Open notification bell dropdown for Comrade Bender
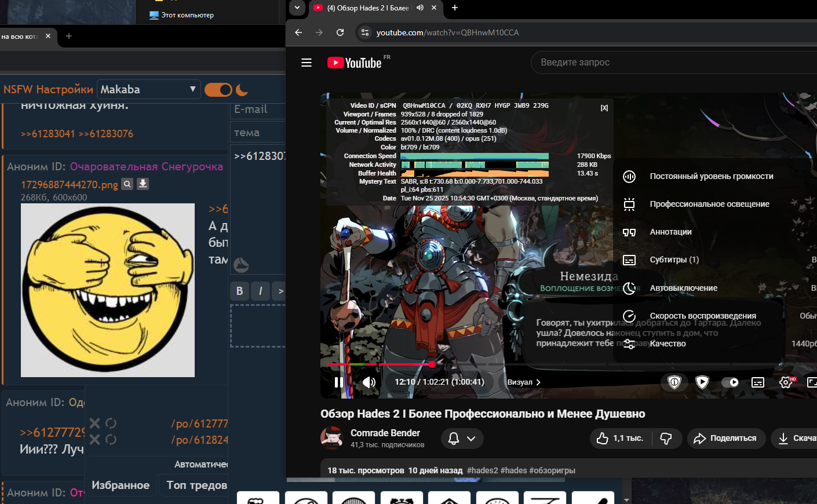This screenshot has width=817, height=504. [462, 439]
